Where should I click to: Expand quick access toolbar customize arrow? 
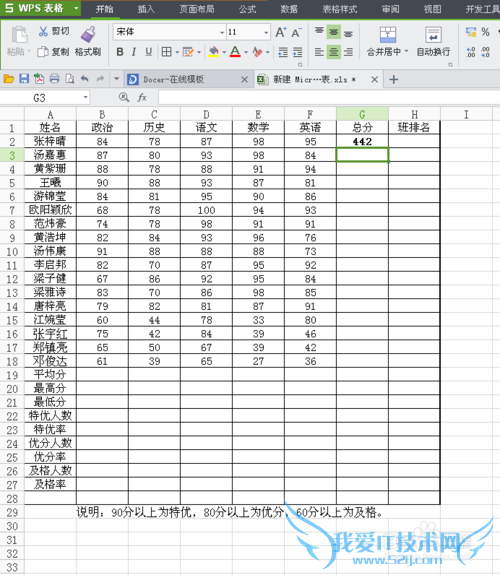click(117, 78)
